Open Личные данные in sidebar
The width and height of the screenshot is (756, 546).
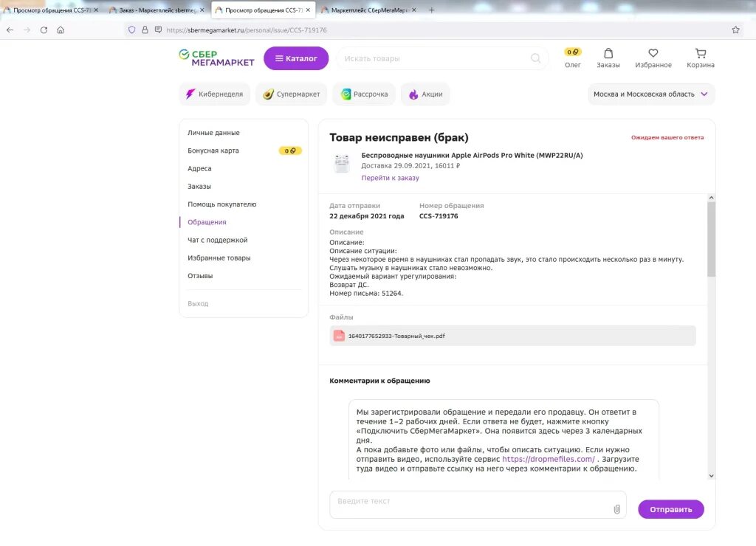coord(213,133)
